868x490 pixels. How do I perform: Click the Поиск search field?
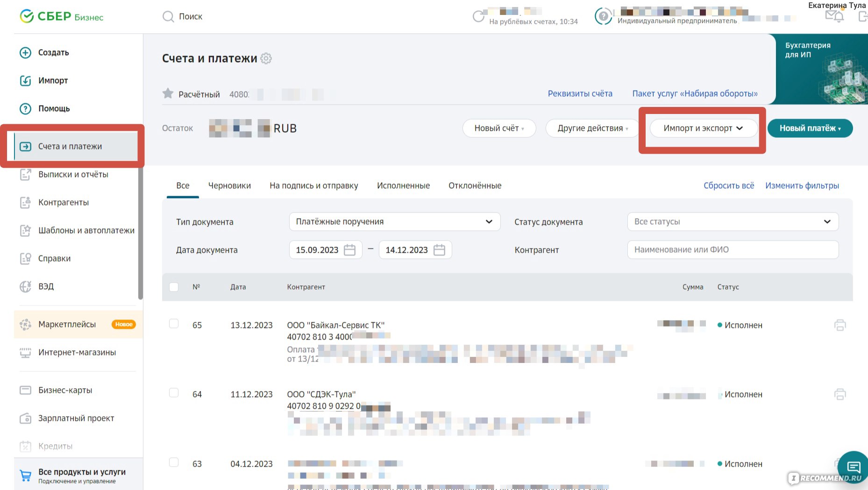coord(191,16)
